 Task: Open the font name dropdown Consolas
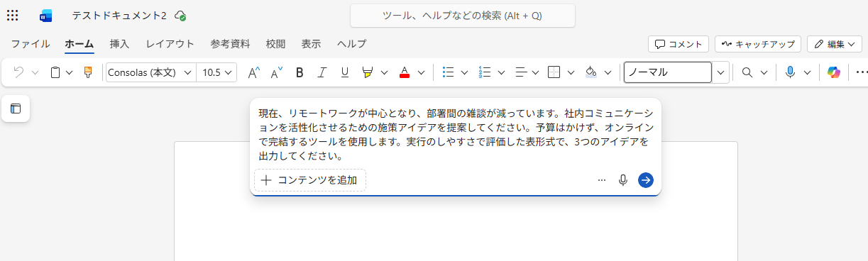tap(188, 72)
